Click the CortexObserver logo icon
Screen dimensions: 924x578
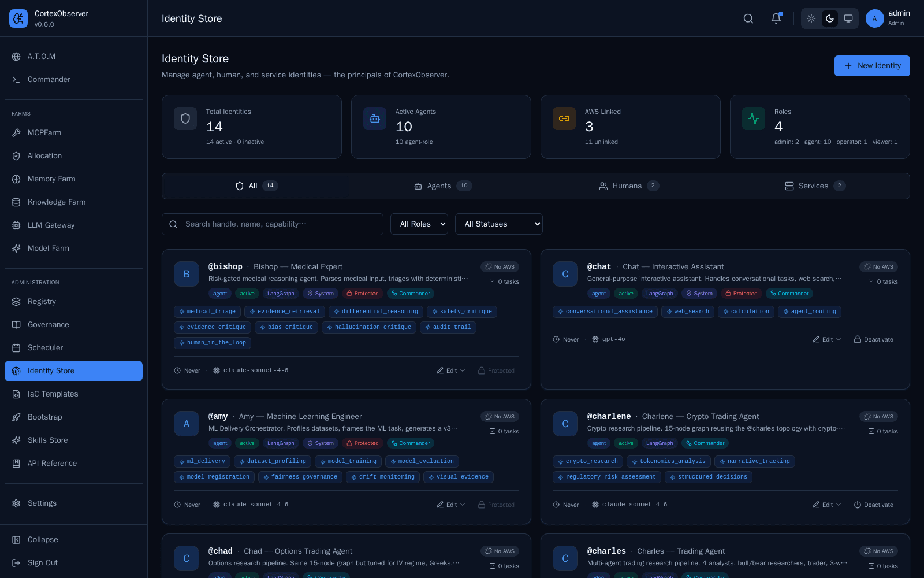(x=18, y=18)
